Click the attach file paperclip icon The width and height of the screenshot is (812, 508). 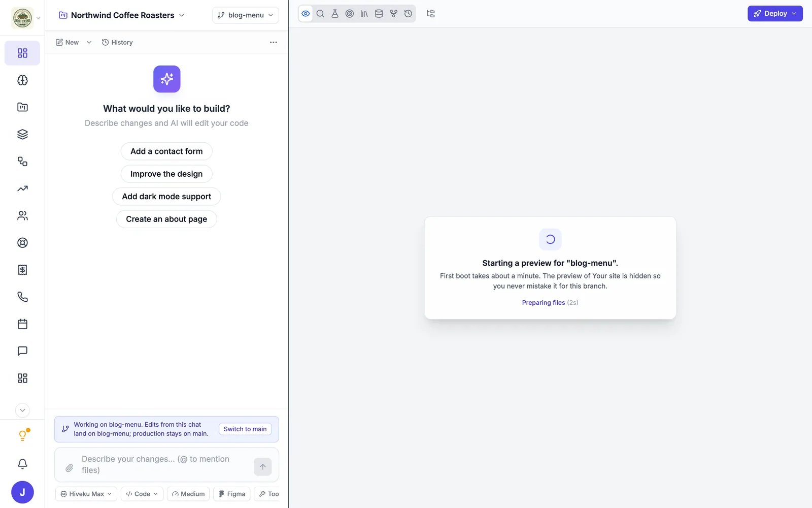pyautogui.click(x=70, y=468)
